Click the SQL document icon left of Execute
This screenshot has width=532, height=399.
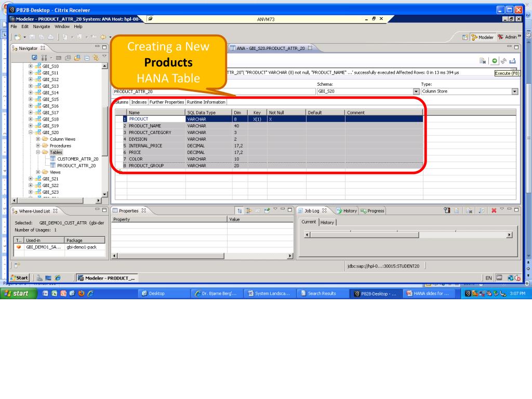pyautogui.click(x=483, y=61)
